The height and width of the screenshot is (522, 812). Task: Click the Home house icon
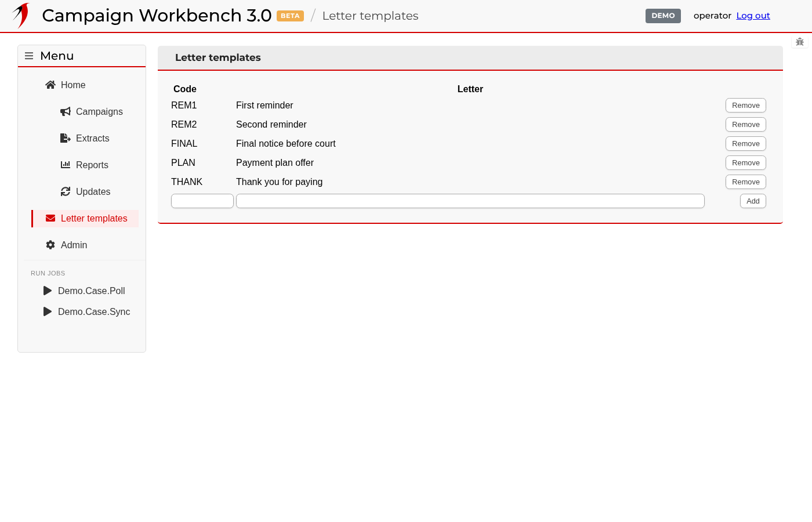point(50,85)
